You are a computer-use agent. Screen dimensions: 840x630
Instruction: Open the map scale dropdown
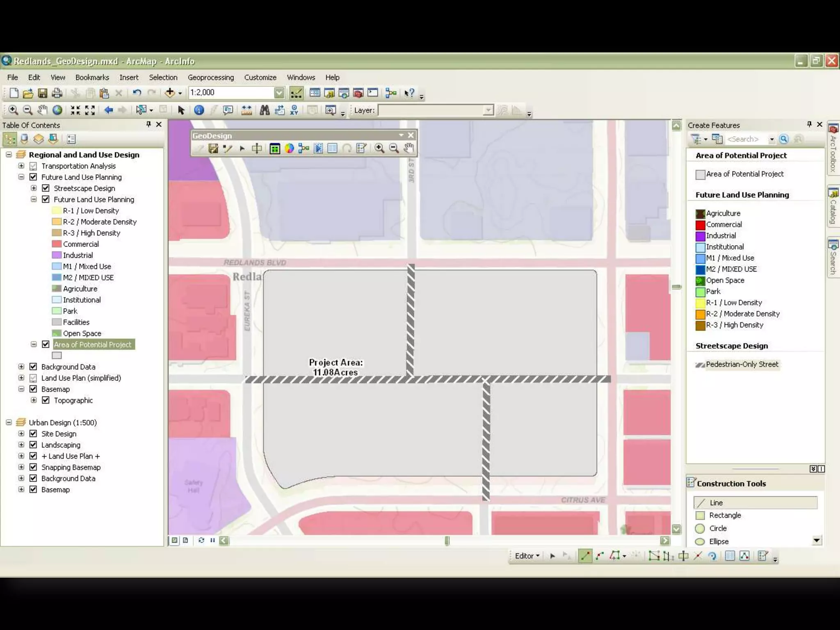click(279, 93)
